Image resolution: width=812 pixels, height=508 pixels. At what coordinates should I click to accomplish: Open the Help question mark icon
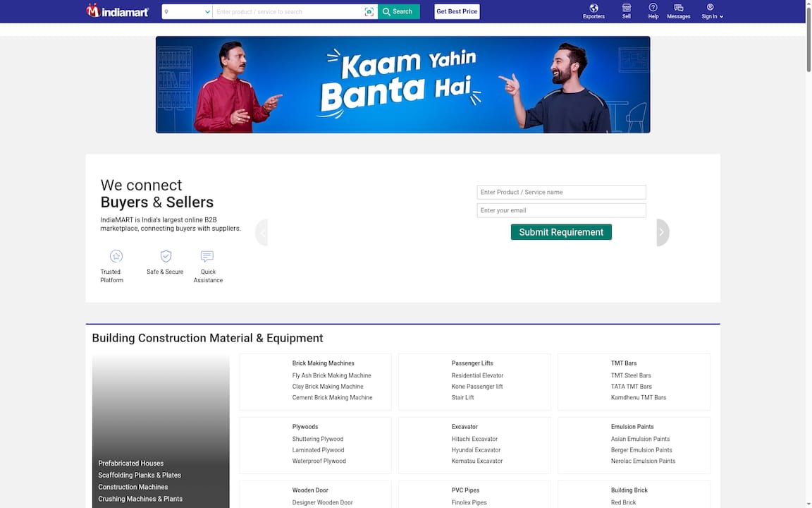653,8
